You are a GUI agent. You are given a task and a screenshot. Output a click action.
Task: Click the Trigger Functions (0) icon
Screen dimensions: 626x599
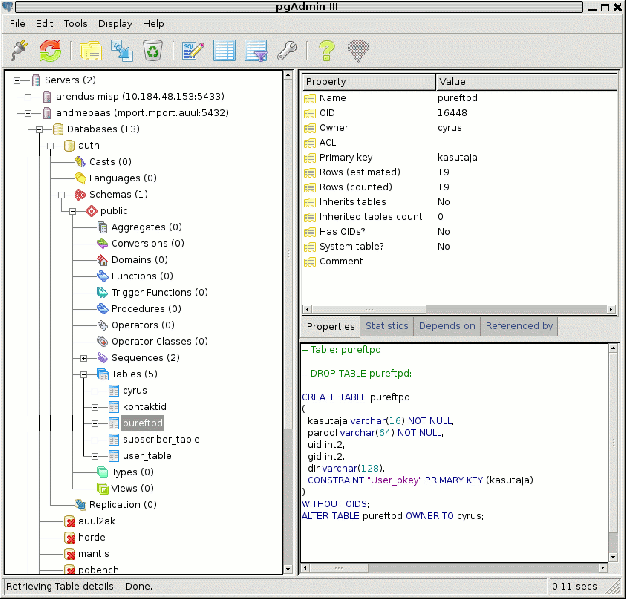tap(103, 292)
